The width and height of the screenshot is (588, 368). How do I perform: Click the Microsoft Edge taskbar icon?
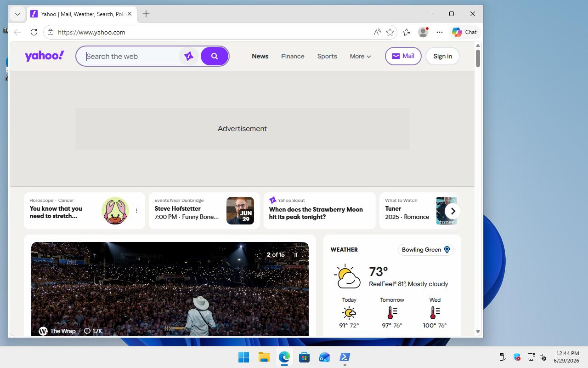tap(284, 357)
